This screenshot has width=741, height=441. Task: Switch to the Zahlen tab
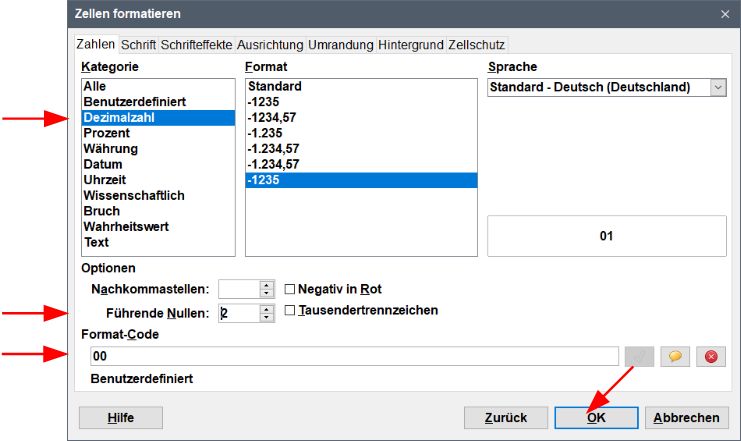(x=96, y=44)
